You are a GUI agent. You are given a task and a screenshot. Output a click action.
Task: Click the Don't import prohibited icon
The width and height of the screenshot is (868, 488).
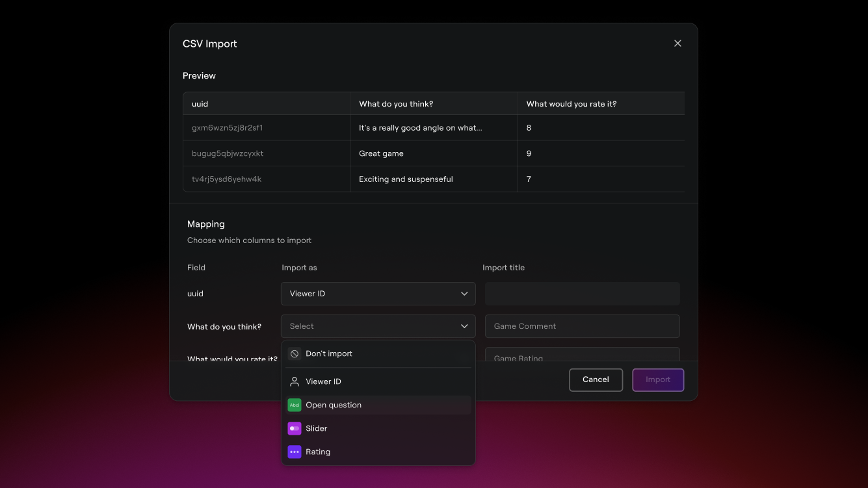[295, 354]
